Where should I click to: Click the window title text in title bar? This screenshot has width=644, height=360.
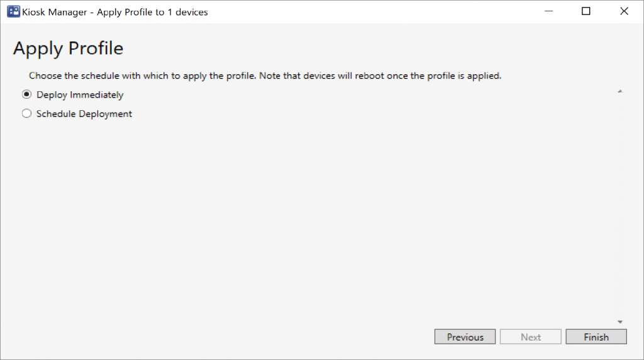point(114,12)
